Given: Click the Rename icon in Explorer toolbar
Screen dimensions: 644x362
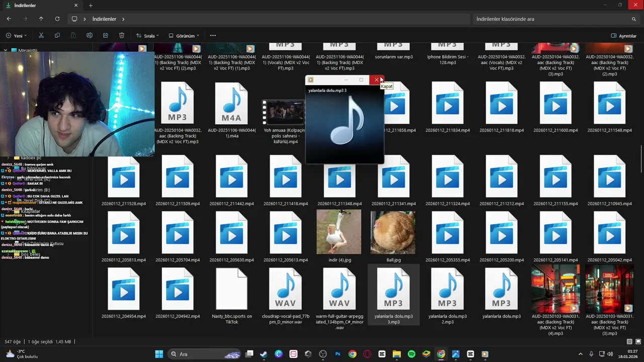Looking at the screenshot, I should [x=90, y=36].
